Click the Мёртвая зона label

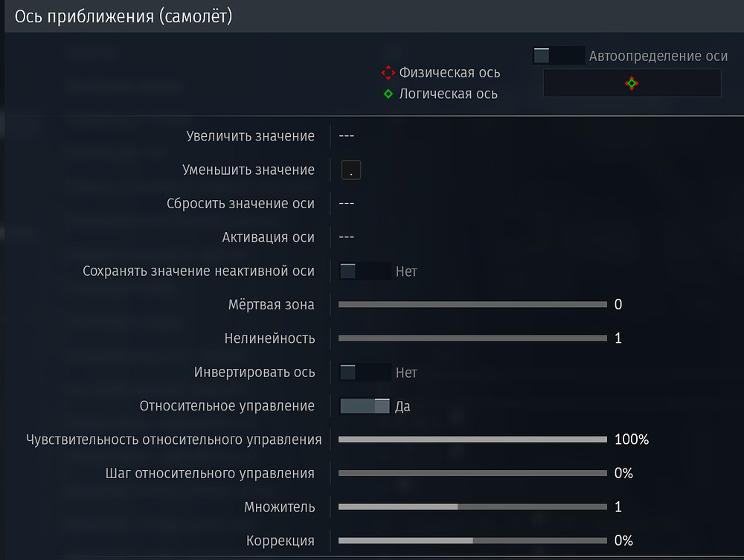272,304
